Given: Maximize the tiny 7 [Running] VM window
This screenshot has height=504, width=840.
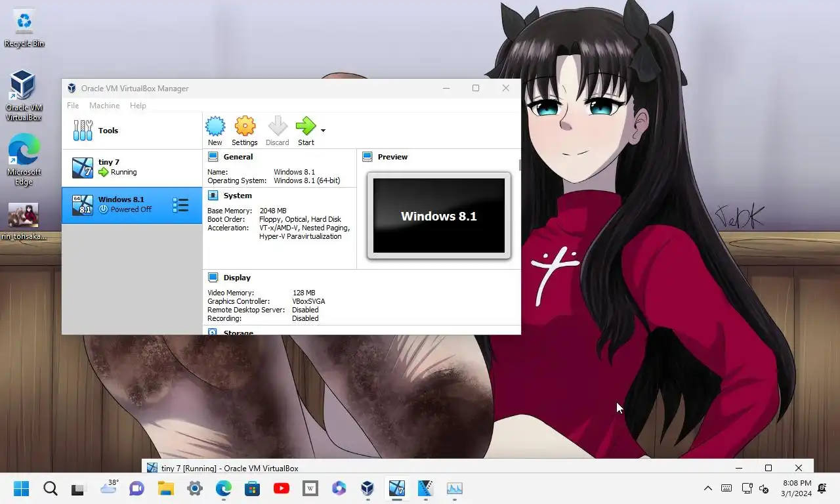Looking at the screenshot, I should (x=768, y=468).
